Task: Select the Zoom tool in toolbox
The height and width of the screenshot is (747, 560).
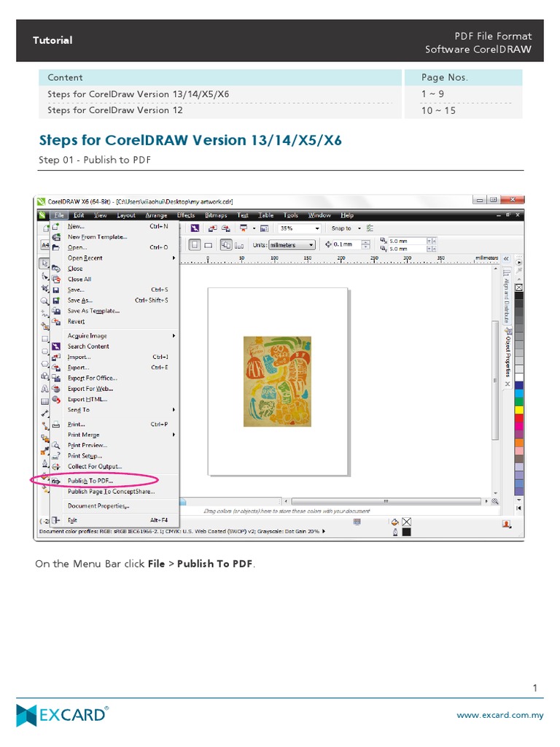Action: [x=44, y=301]
